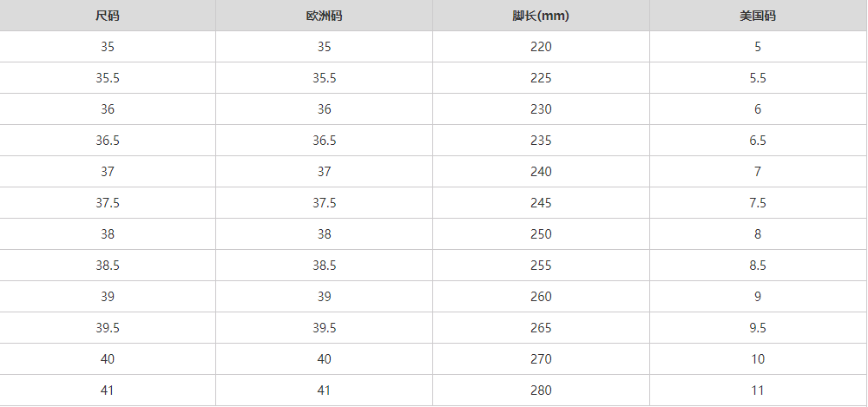868x407 pixels.
Task: Select the 220 foot length cell
Action: [x=541, y=47]
